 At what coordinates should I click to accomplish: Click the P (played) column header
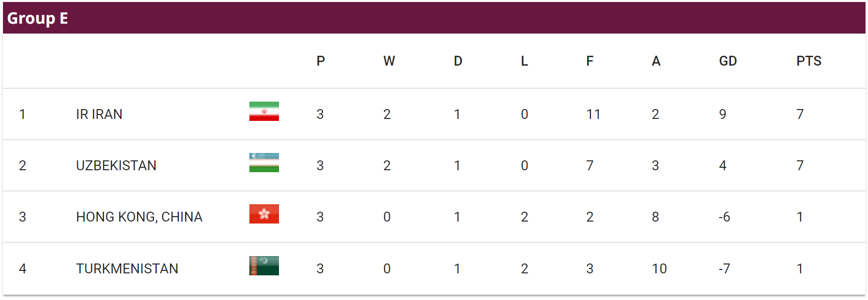[320, 61]
